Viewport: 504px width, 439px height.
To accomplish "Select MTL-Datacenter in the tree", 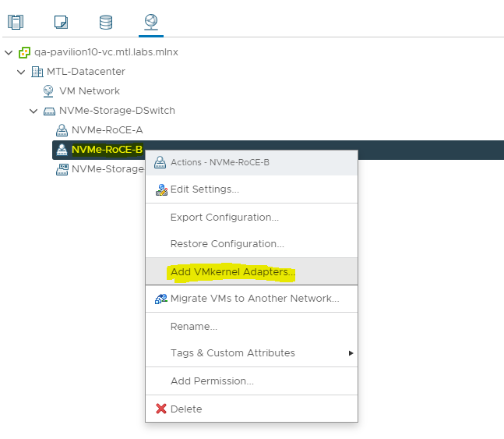I will (86, 72).
